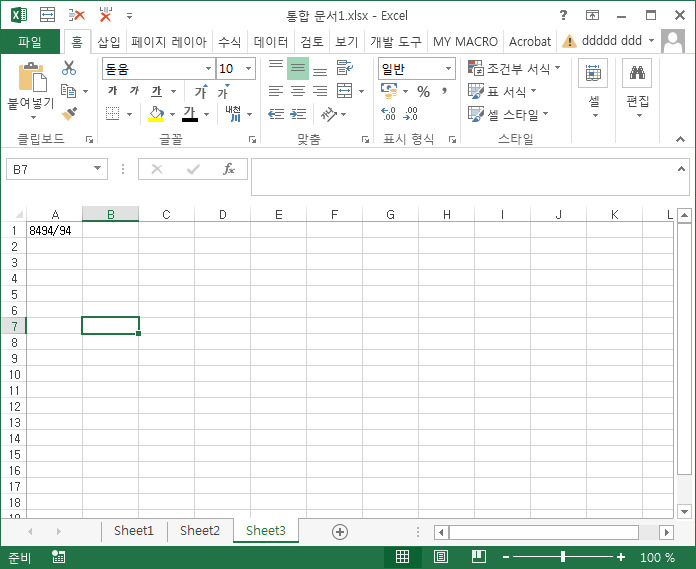Toggle wrap text icon
Viewport: 696px width, 569px height.
coord(344,68)
